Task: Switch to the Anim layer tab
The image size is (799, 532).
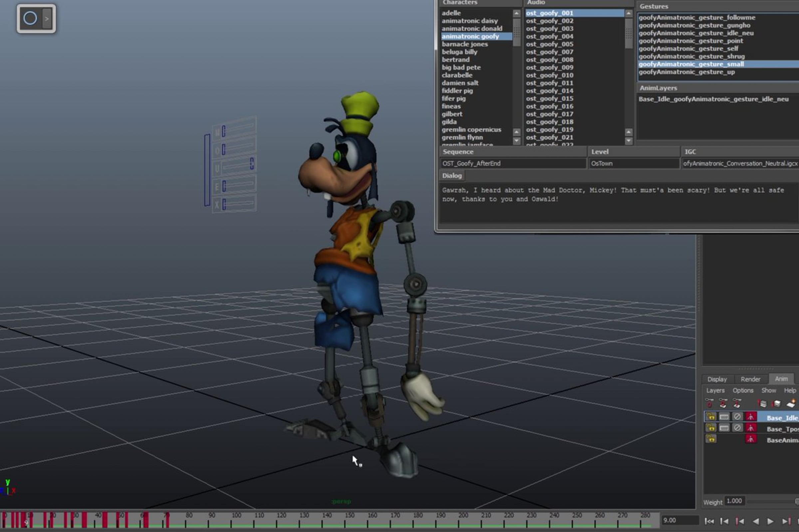Action: tap(781, 379)
